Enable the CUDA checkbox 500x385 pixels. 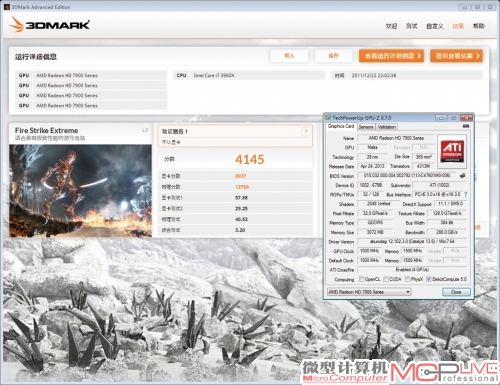[x=386, y=279]
